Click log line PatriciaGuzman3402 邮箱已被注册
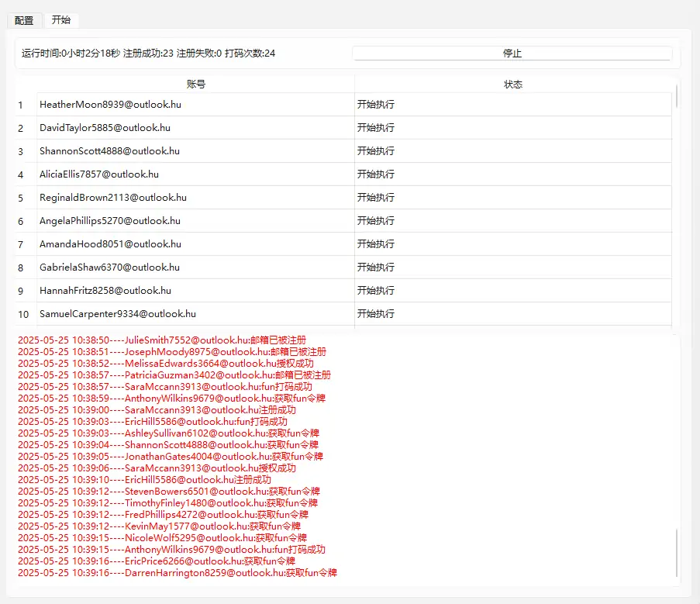This screenshot has height=604, width=700. (174, 374)
